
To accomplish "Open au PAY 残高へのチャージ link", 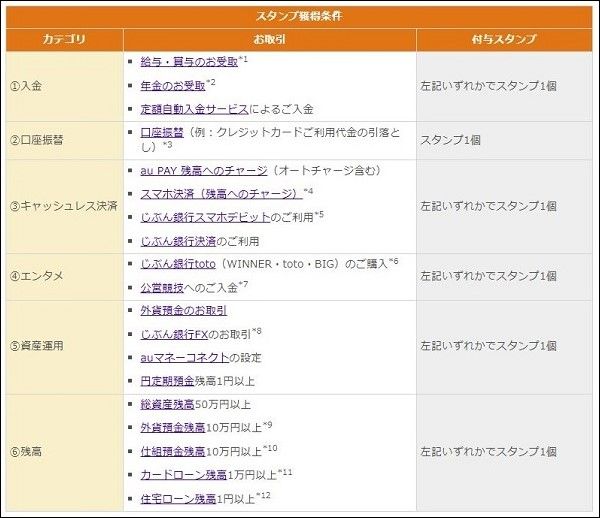I will pyautogui.click(x=204, y=171).
